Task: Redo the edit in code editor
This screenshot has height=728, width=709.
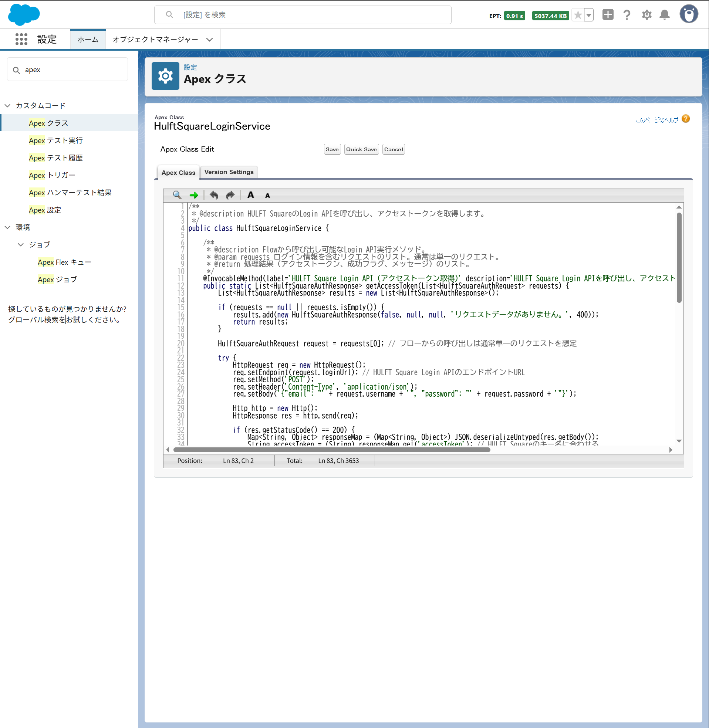Action: 230,195
